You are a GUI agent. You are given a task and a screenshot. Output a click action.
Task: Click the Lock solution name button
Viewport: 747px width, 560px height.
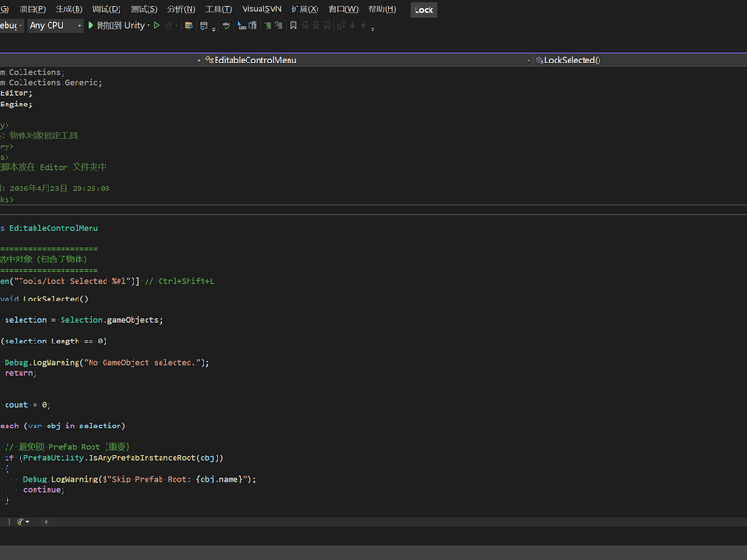point(424,10)
